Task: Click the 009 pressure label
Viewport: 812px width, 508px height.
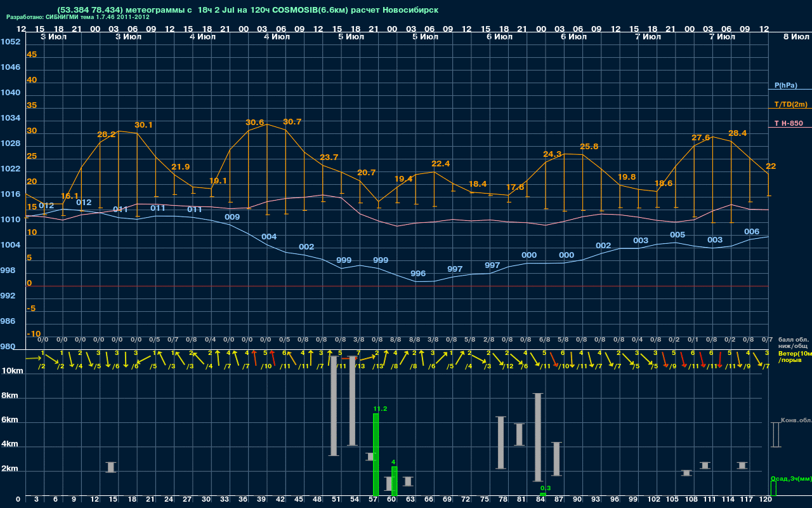Action: click(232, 217)
